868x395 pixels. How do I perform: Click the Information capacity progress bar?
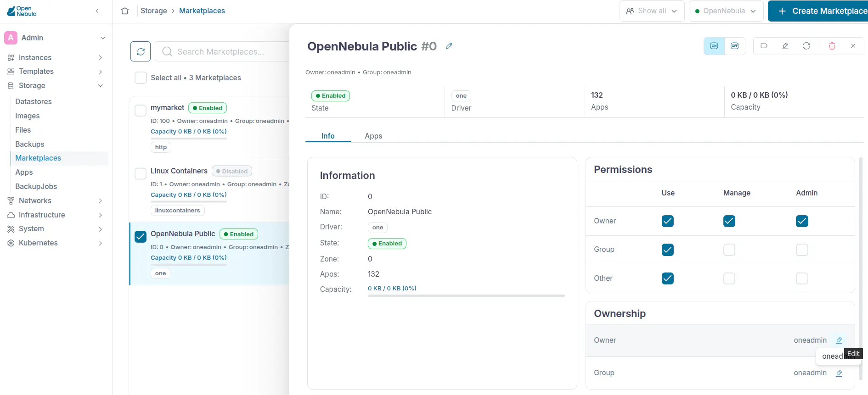coord(466,296)
